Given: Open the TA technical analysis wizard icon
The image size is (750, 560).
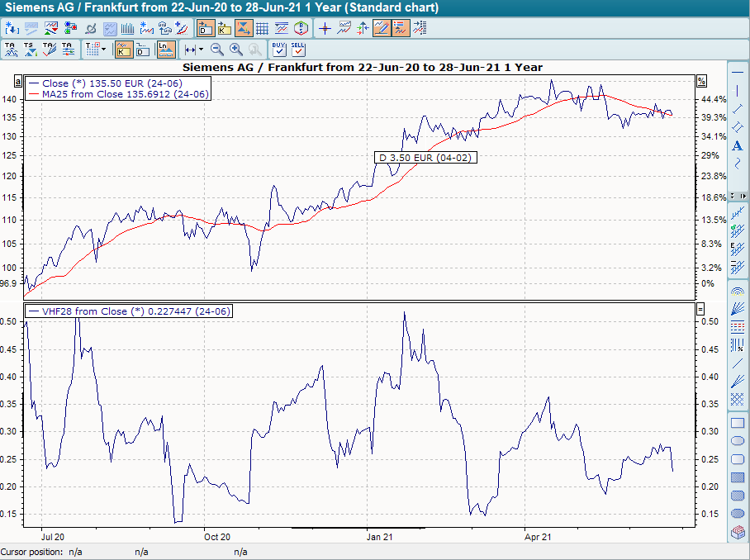Looking at the screenshot, I should 12,50.
